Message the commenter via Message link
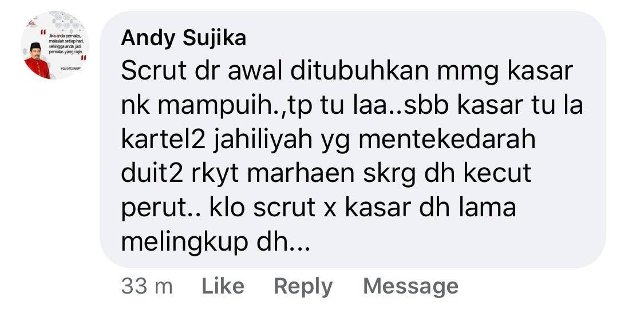 410,287
